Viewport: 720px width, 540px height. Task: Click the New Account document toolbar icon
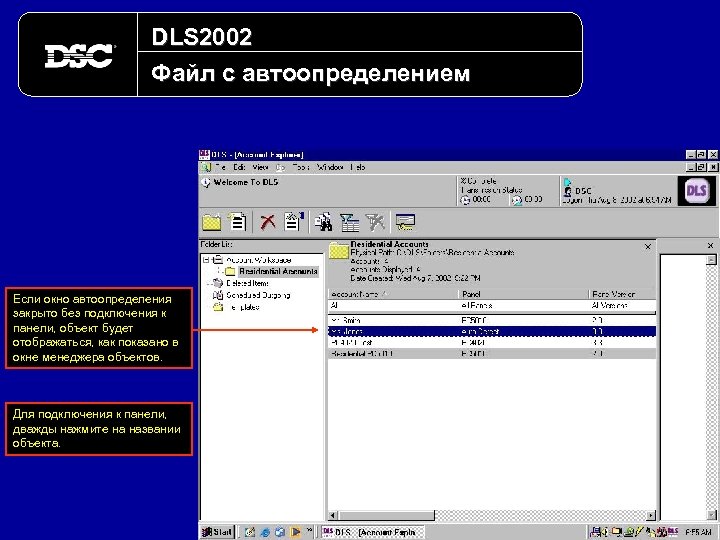237,221
